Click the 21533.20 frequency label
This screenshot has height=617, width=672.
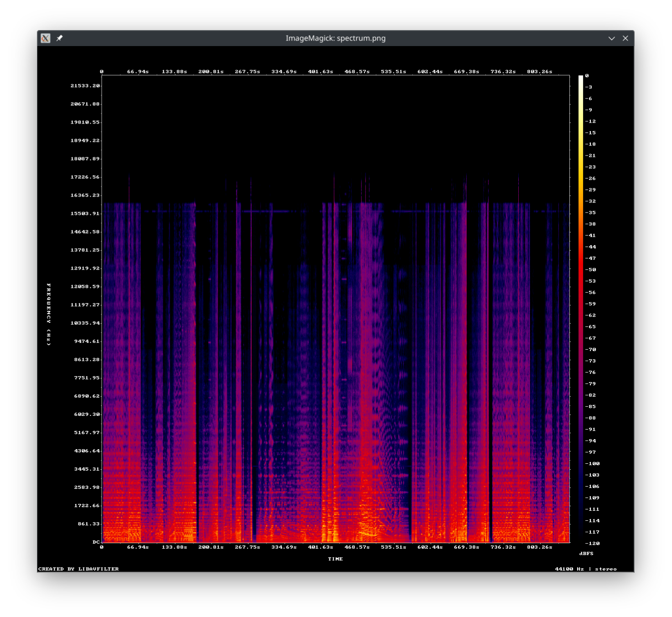tap(85, 85)
